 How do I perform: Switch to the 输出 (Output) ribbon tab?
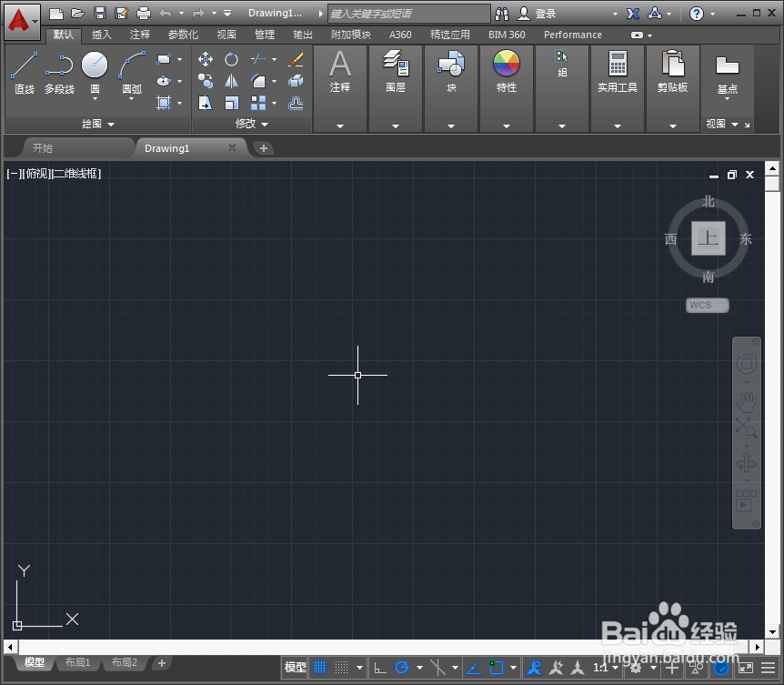[x=303, y=35]
